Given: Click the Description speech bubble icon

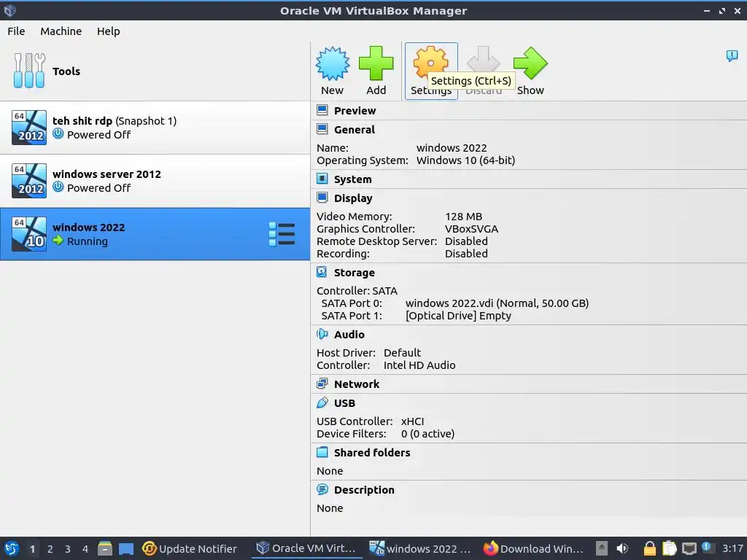Looking at the screenshot, I should (x=322, y=489).
